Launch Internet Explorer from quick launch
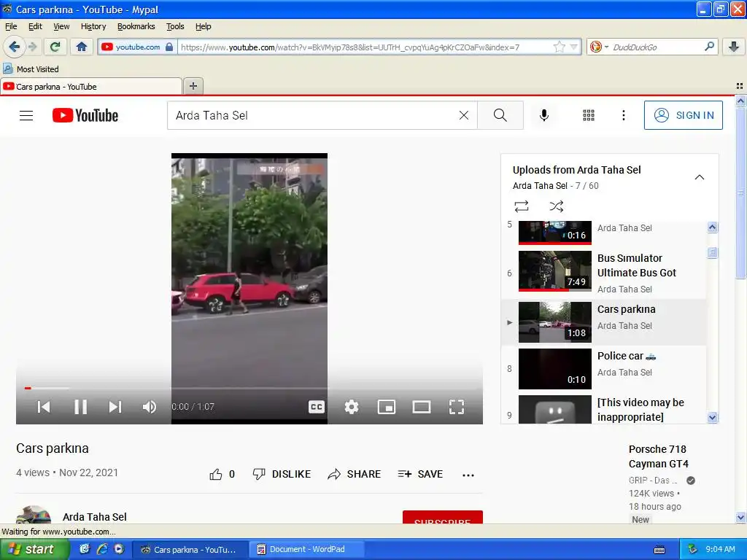747x560 pixels. pos(101,549)
